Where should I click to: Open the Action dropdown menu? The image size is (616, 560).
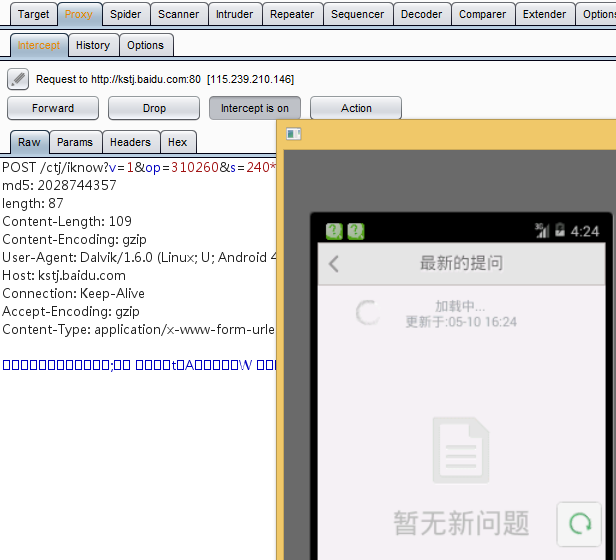[x=356, y=108]
